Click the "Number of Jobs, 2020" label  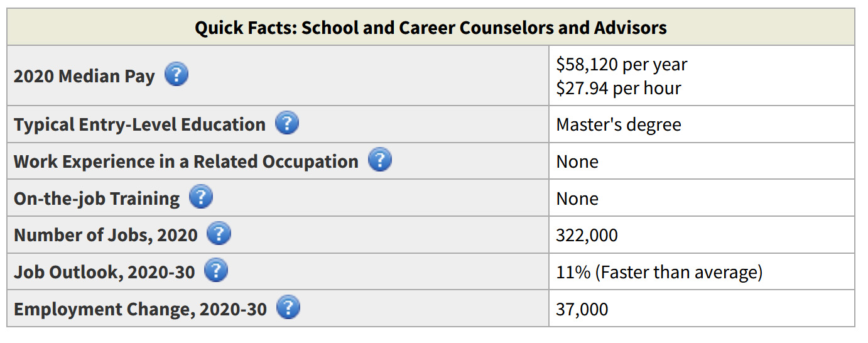[x=106, y=235]
